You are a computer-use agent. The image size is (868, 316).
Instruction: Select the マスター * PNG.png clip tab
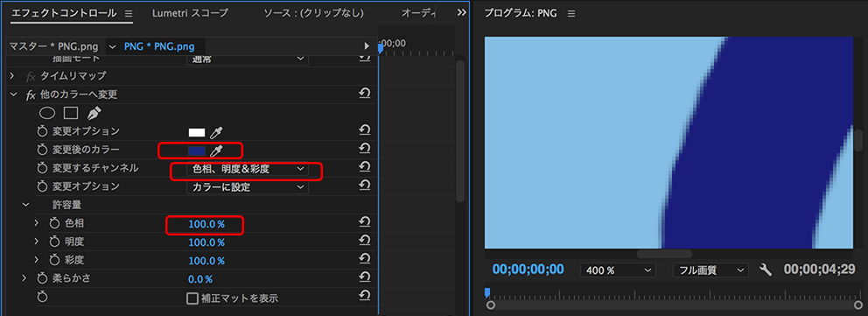pyautogui.click(x=53, y=46)
